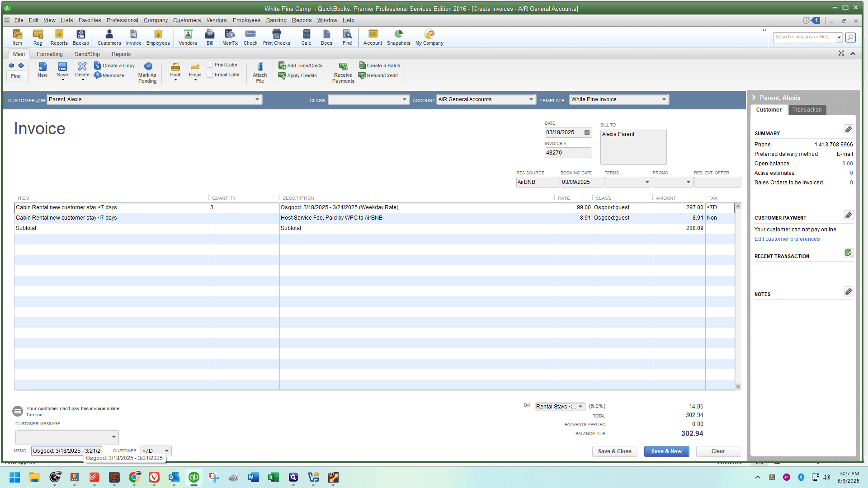868x488 pixels.
Task: Click the Open balance 0.00 value
Action: tap(847, 164)
